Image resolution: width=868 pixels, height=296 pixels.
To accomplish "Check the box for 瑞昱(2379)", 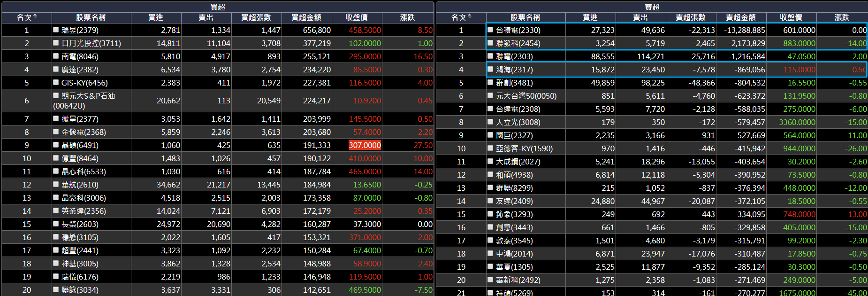I will (x=56, y=30).
